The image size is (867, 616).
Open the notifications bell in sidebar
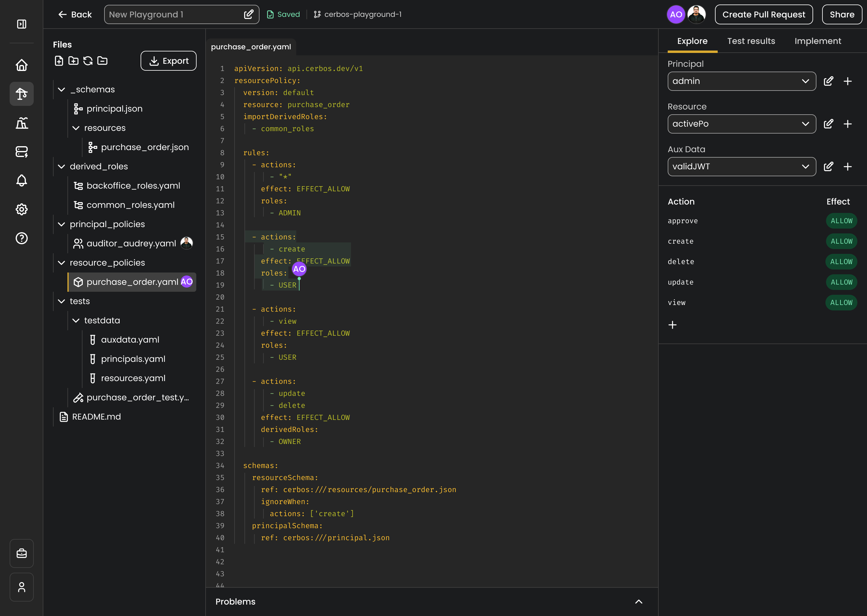(22, 180)
